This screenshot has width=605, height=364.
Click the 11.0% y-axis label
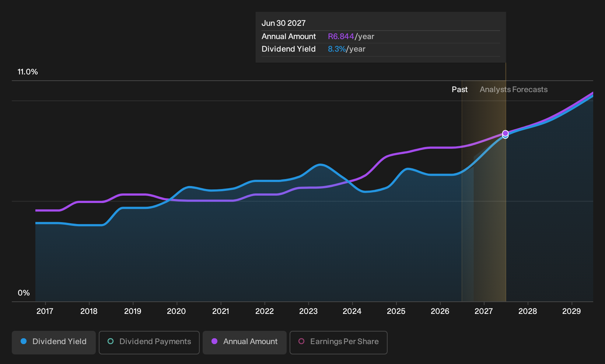click(28, 72)
